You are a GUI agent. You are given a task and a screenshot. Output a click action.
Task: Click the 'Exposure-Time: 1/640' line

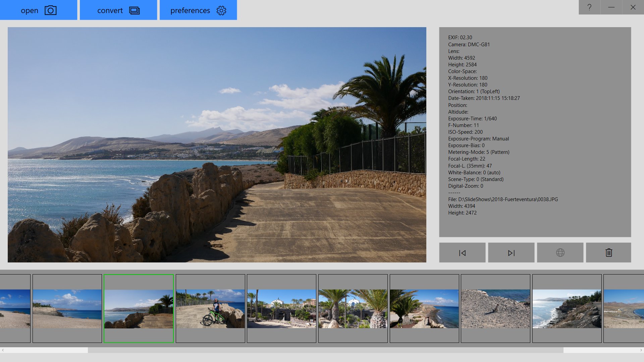[472, 119]
